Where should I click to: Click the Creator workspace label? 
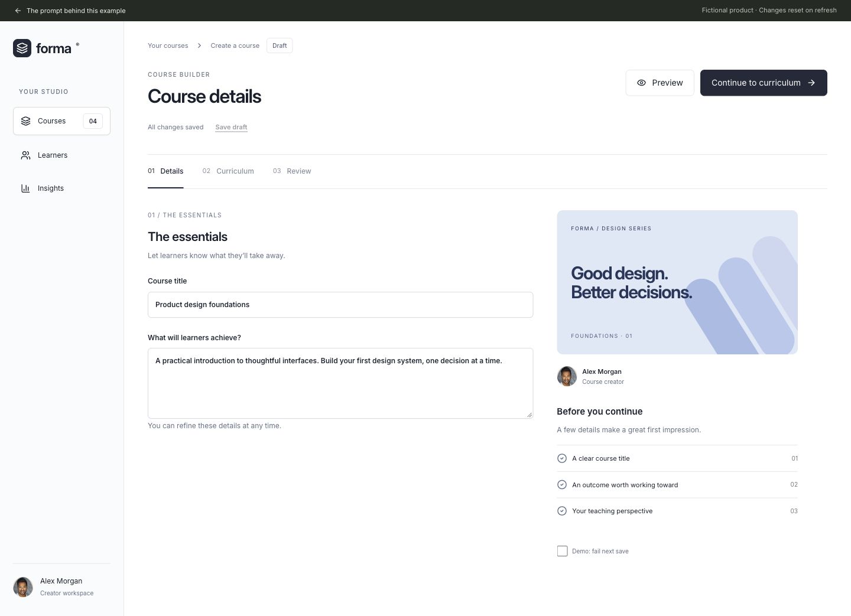[x=67, y=593]
